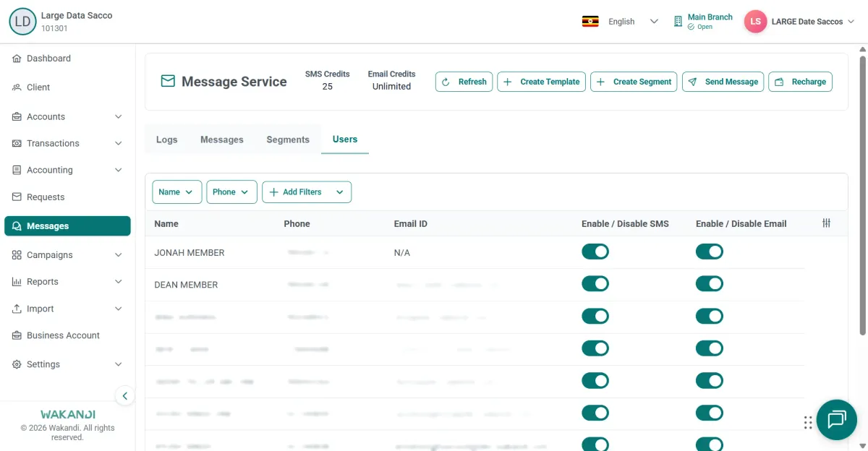The image size is (868, 451).
Task: Click the Refresh button
Action: coord(464,82)
